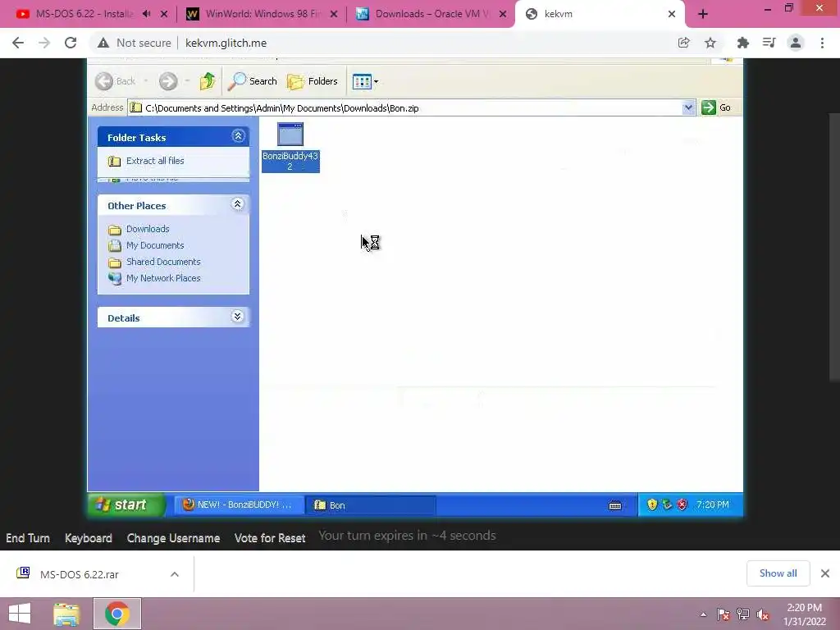This screenshot has width=840, height=630.
Task: Open the Chrome three-dot menu
Action: (822, 43)
